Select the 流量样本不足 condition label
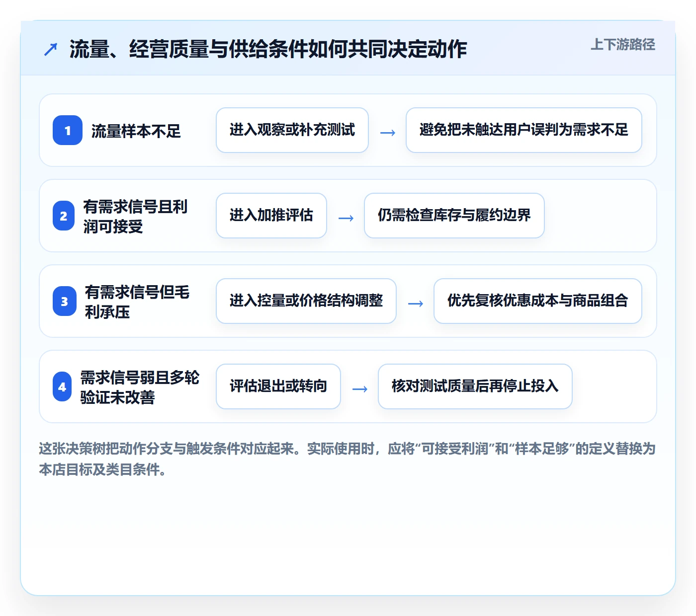This screenshot has width=696, height=616. [x=136, y=131]
